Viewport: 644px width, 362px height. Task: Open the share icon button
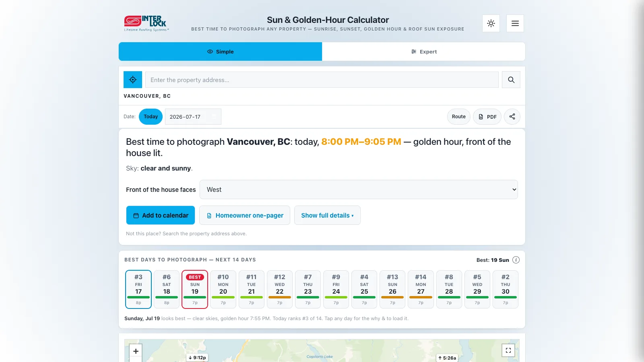(512, 117)
